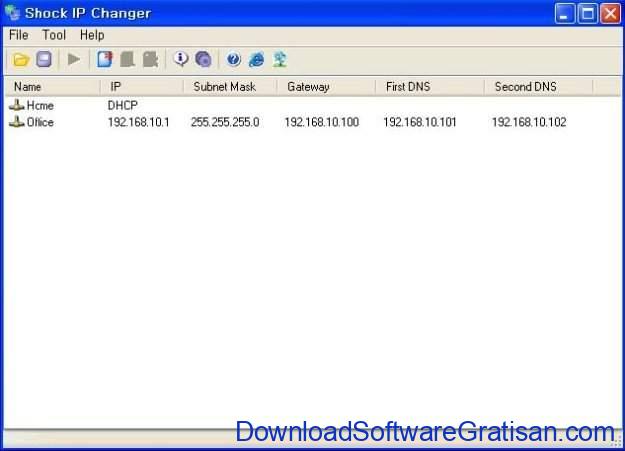Click the yellow open folder toolbar icon

[21, 60]
